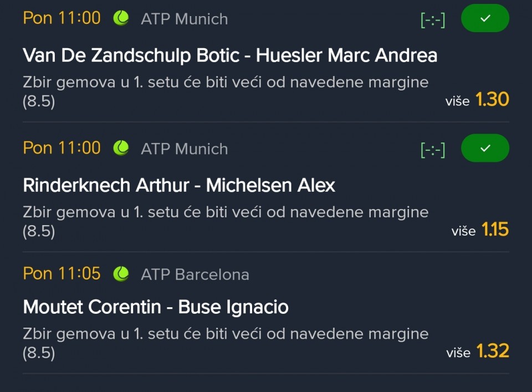
Task: Click ATP Munich label above Rinderknech match
Action: (x=184, y=149)
